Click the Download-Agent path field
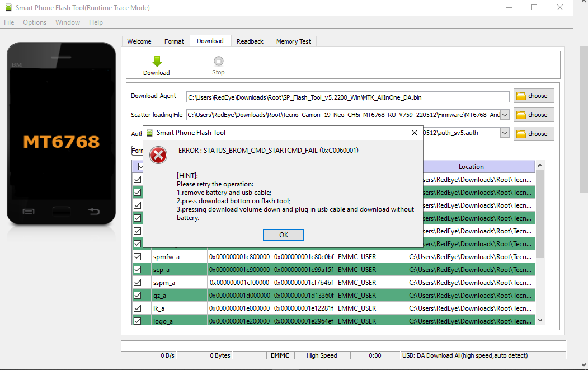This screenshot has width=588, height=370. coord(347,97)
